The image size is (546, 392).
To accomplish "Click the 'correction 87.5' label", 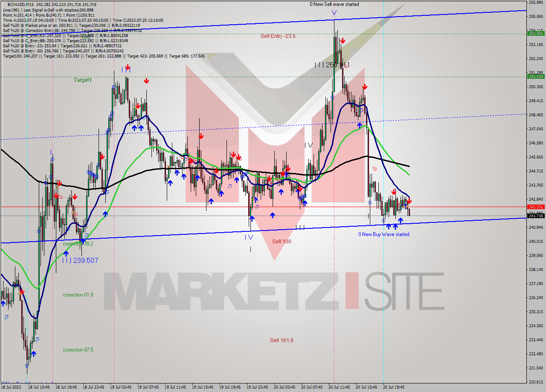I will tap(78, 350).
